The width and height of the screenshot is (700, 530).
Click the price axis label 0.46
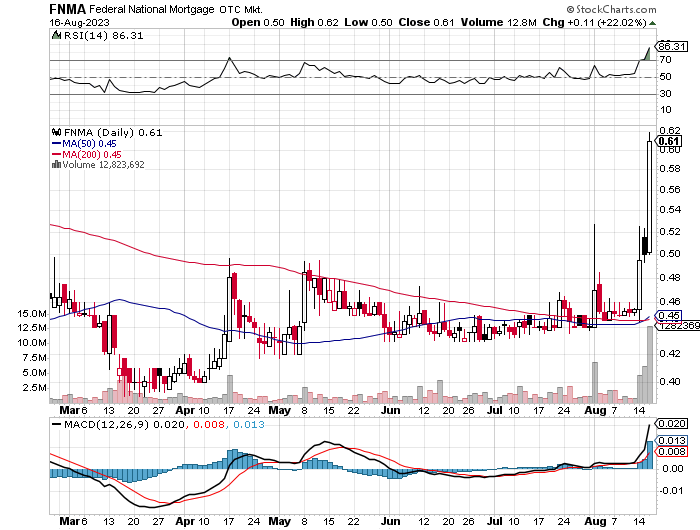(670, 301)
